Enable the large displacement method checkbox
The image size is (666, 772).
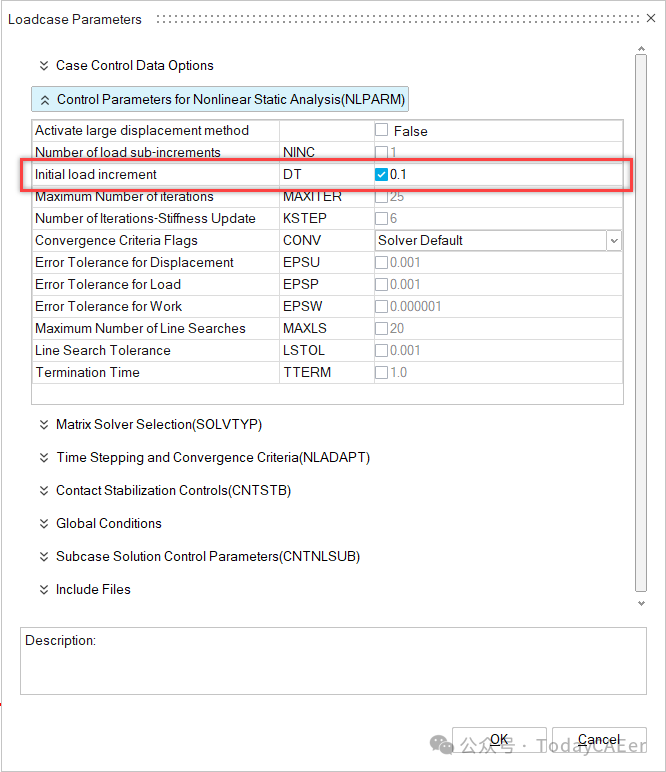pyautogui.click(x=381, y=130)
